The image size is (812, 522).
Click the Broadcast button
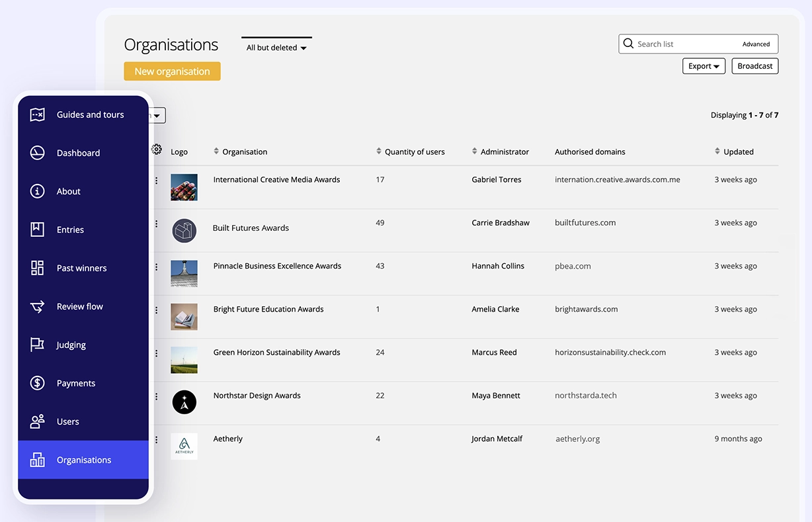tap(755, 66)
